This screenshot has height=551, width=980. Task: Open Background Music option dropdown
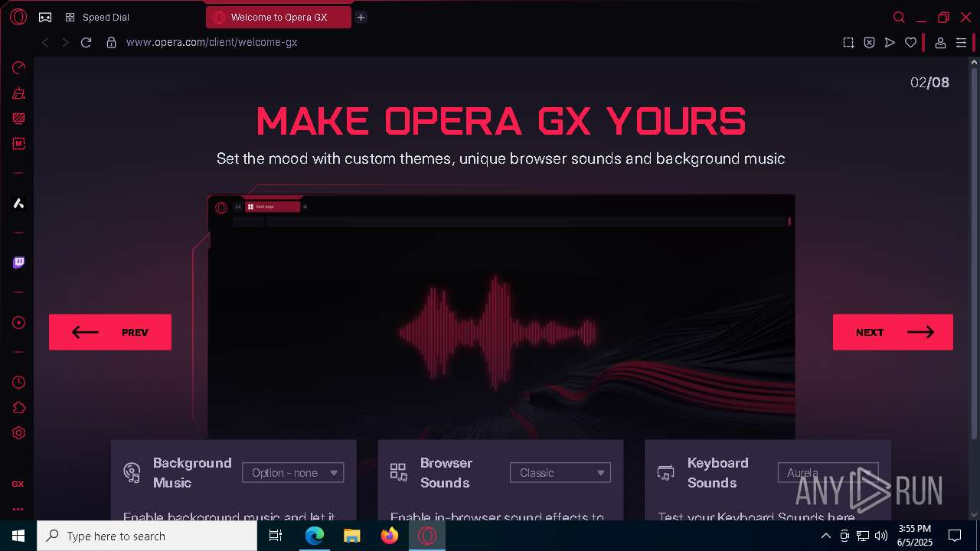(293, 473)
